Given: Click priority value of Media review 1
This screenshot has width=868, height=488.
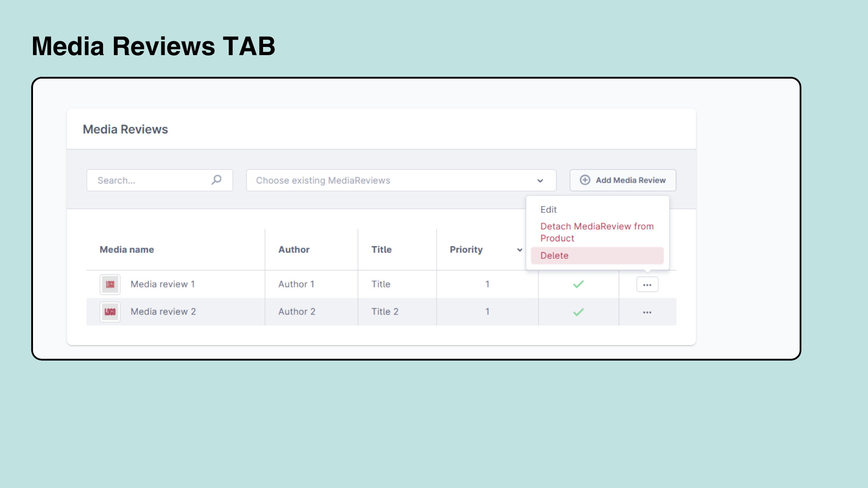Looking at the screenshot, I should [487, 284].
